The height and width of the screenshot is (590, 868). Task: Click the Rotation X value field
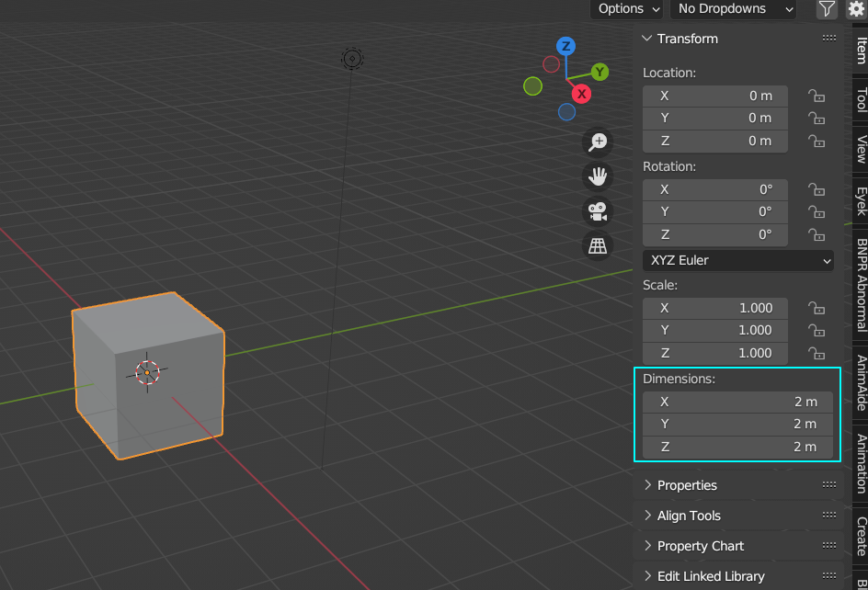click(x=715, y=190)
